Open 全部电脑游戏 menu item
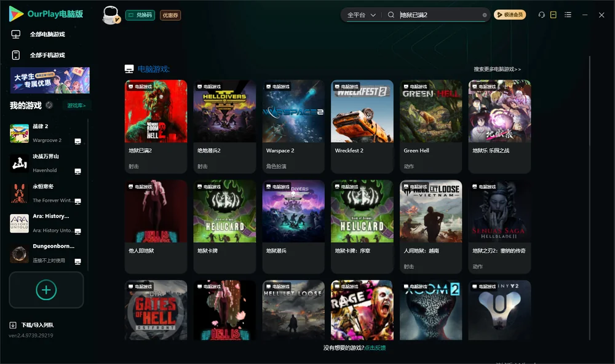This screenshot has height=364, width=615. [47, 34]
